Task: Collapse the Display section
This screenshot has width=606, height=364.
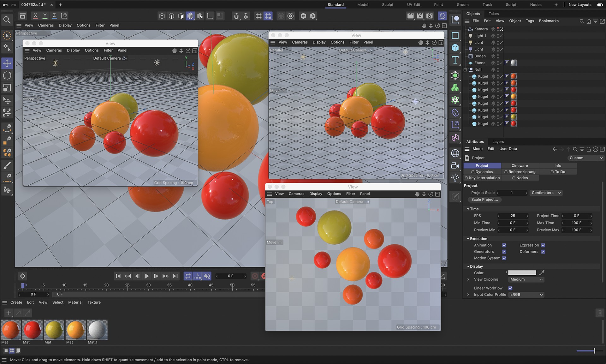Action: pos(468,266)
